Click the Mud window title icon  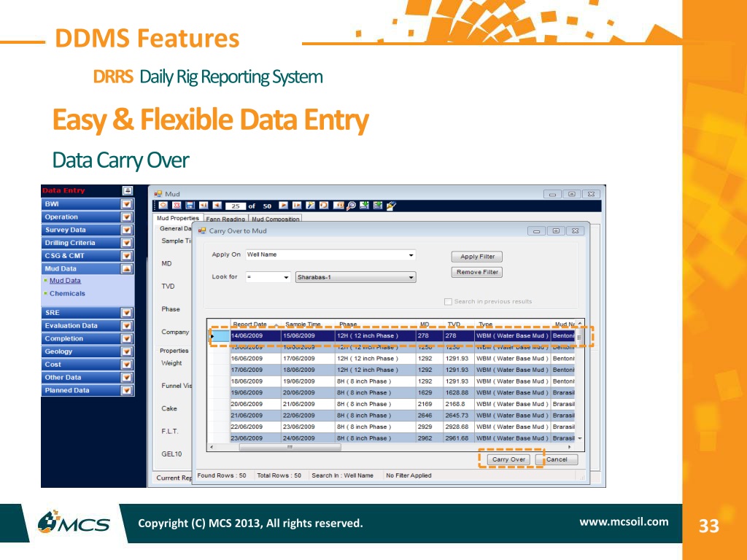(158, 194)
